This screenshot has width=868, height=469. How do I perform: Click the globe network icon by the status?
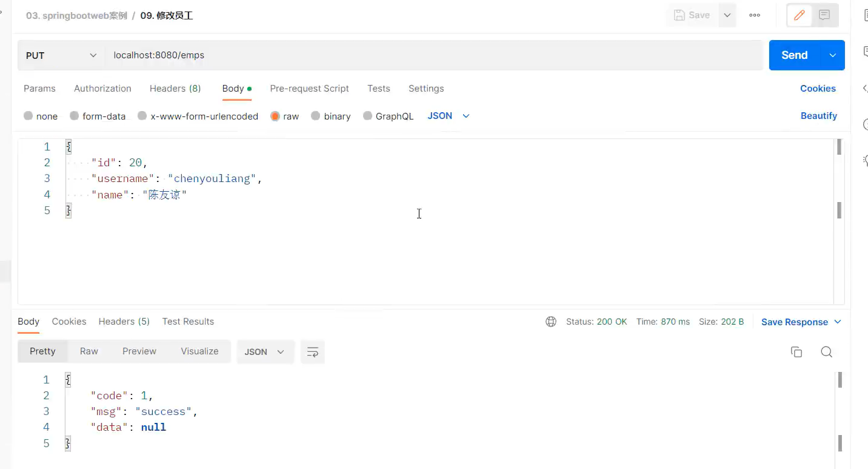(x=551, y=322)
